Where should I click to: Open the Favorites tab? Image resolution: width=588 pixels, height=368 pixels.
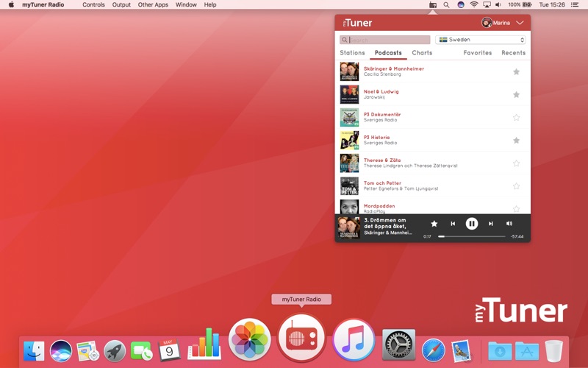(x=477, y=53)
